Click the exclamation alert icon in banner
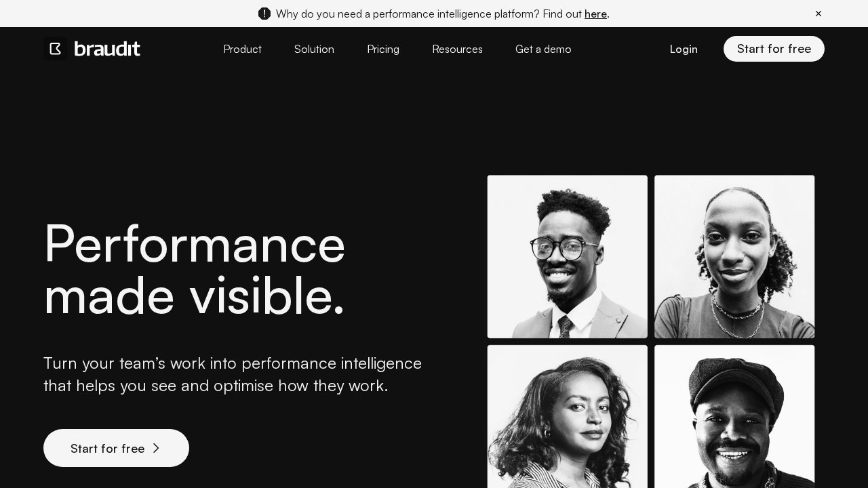The width and height of the screenshot is (868, 488). [264, 14]
